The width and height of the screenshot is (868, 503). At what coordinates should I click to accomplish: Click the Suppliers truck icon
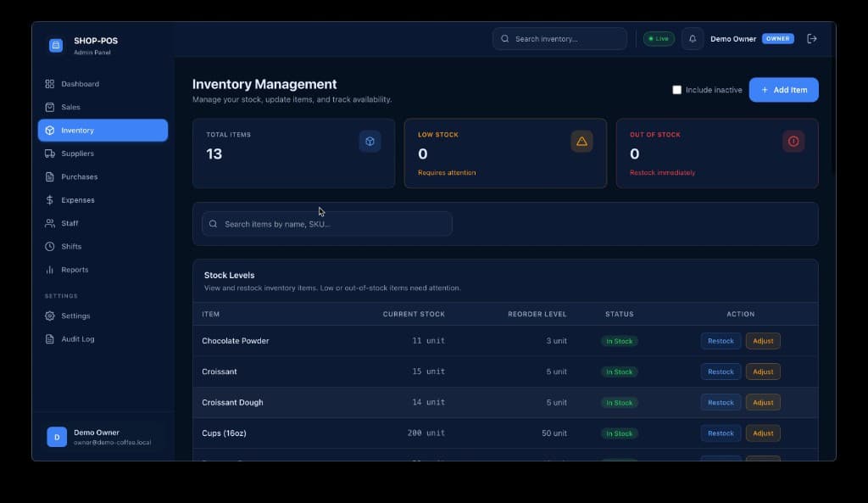tap(50, 154)
